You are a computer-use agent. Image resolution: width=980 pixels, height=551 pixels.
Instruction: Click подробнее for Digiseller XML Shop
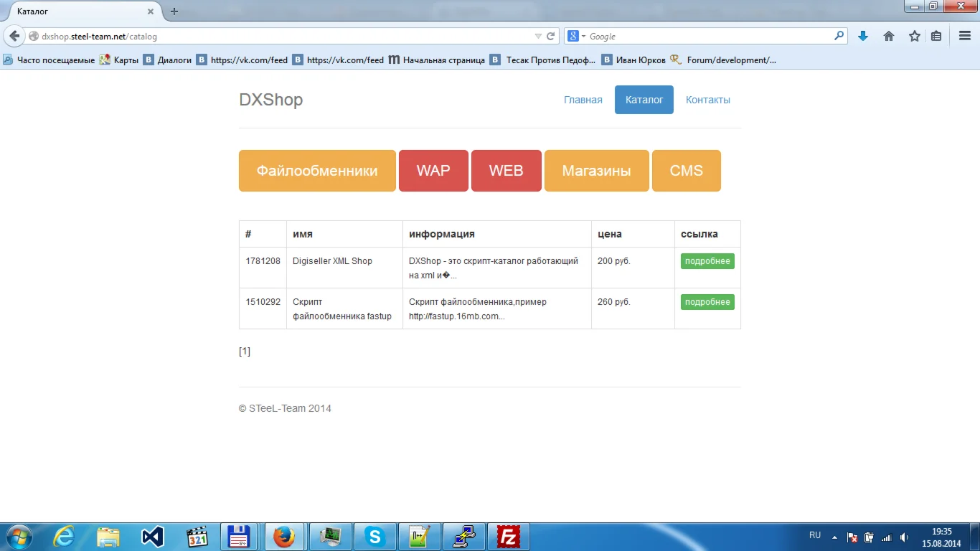(707, 260)
